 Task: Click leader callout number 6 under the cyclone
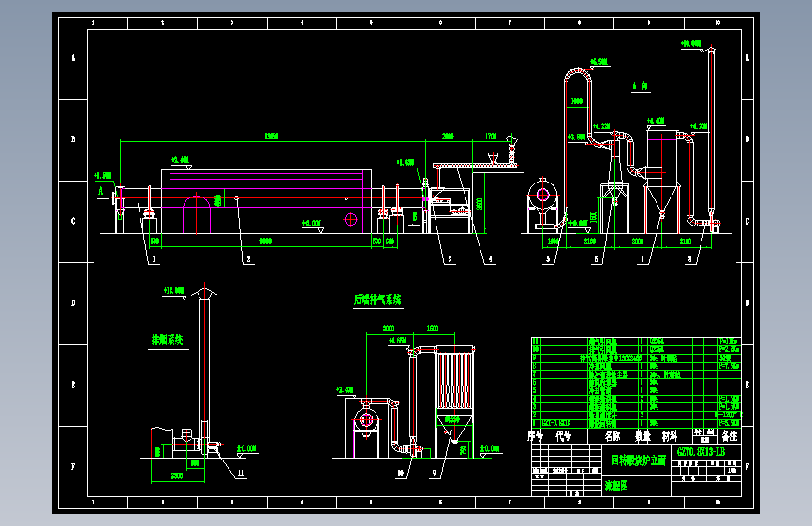[x=596, y=259]
